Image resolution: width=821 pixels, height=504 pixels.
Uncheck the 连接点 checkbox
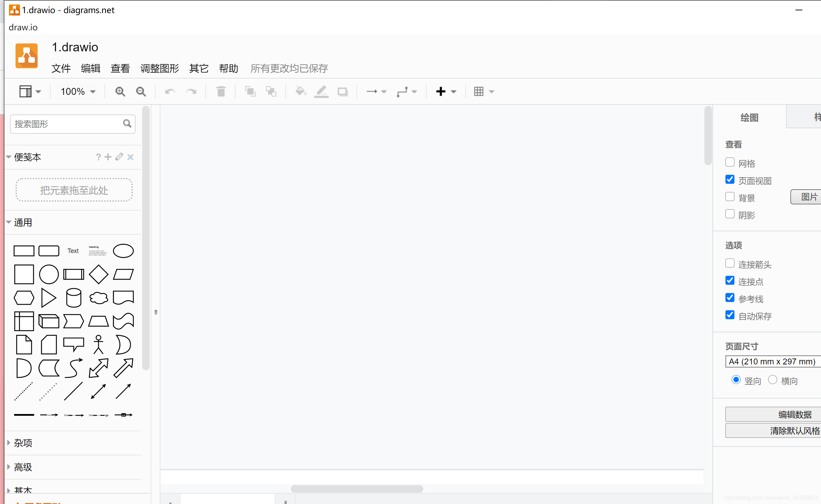[x=730, y=281]
